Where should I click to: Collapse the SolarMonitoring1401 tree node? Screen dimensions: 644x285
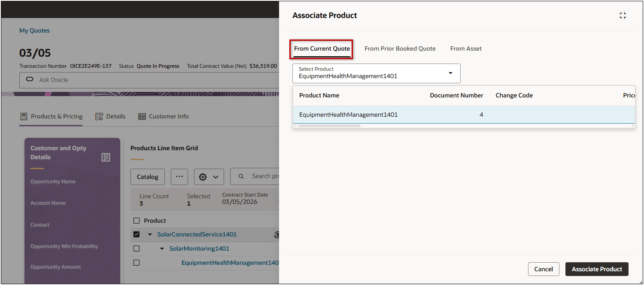(x=162, y=249)
